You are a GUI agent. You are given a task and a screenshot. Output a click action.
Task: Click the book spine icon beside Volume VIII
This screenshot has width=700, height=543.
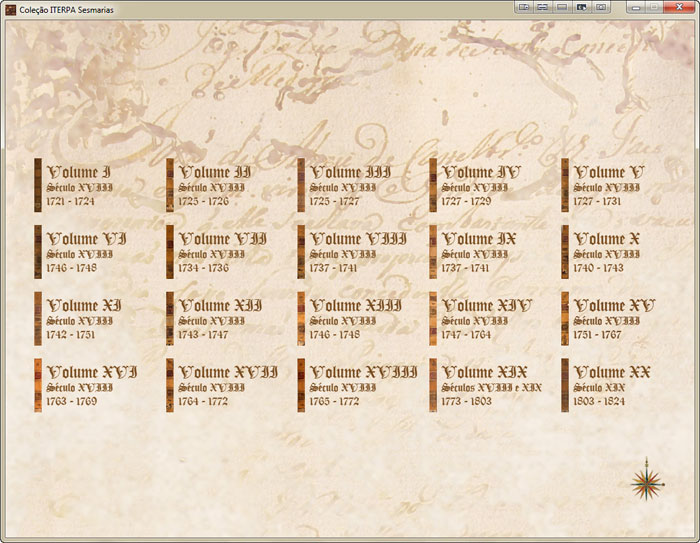click(x=301, y=252)
